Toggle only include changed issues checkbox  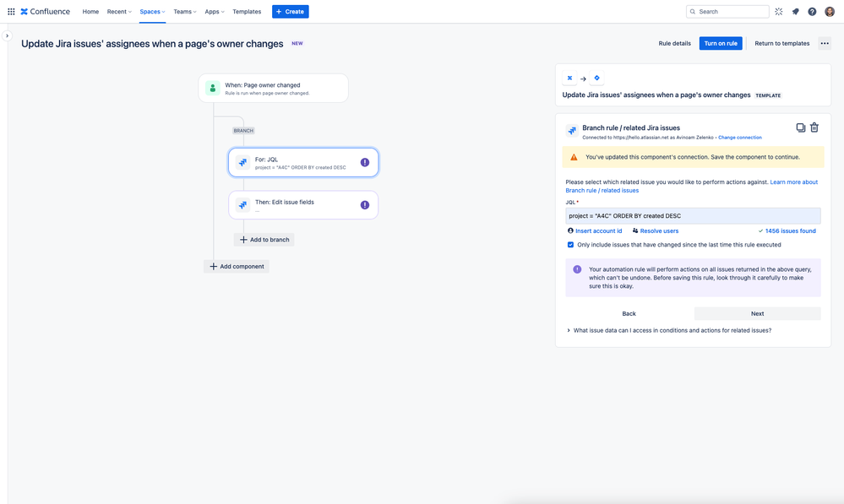coord(570,245)
